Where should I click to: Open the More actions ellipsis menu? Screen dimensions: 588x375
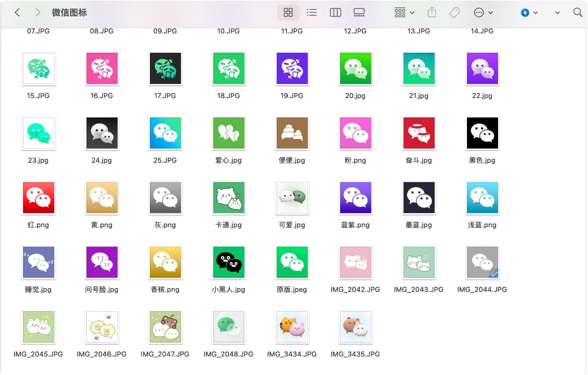pos(483,12)
